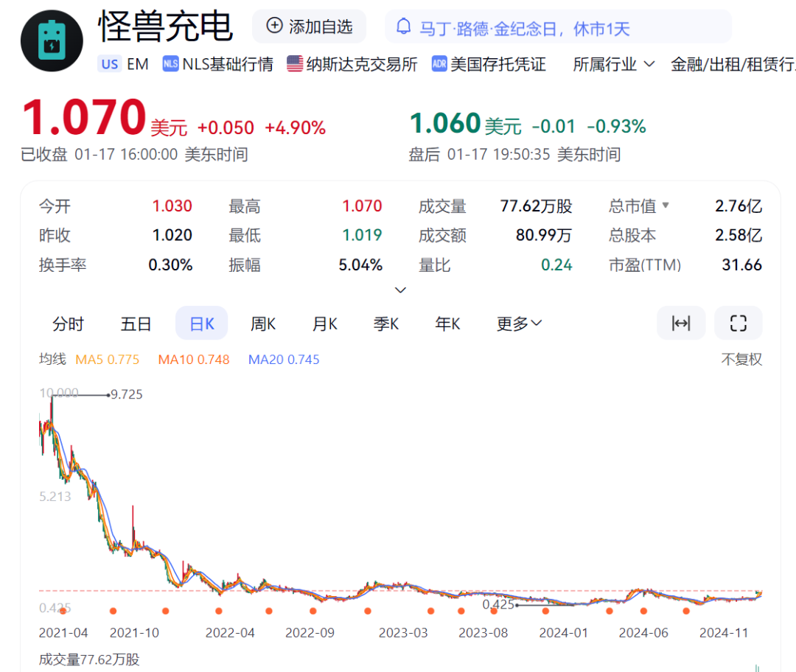Image resolution: width=796 pixels, height=672 pixels.
Task: Click the US market tag icon
Action: pyautogui.click(x=110, y=64)
